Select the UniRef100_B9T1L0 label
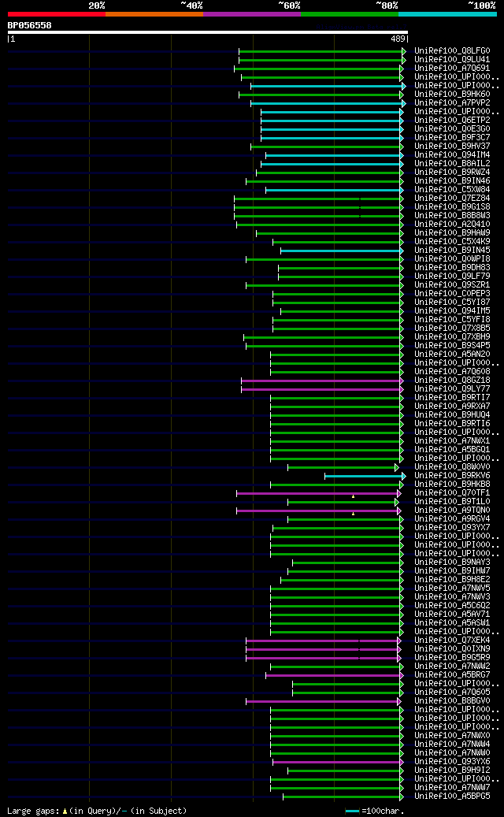The image size is (504, 817). [x=452, y=501]
